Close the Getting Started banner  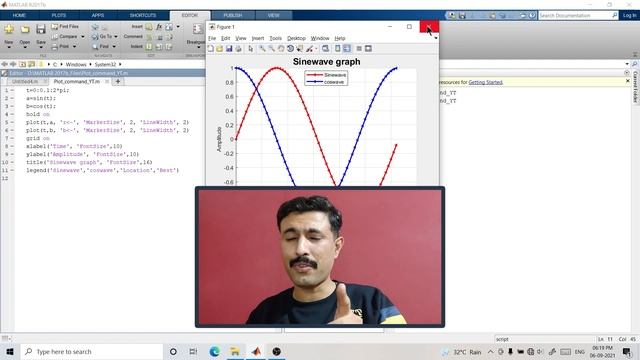point(628,81)
